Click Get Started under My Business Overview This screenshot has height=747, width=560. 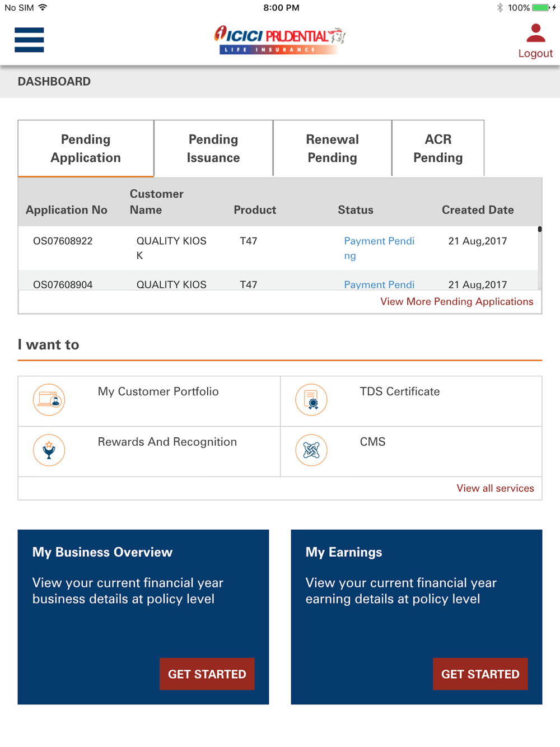point(207,674)
